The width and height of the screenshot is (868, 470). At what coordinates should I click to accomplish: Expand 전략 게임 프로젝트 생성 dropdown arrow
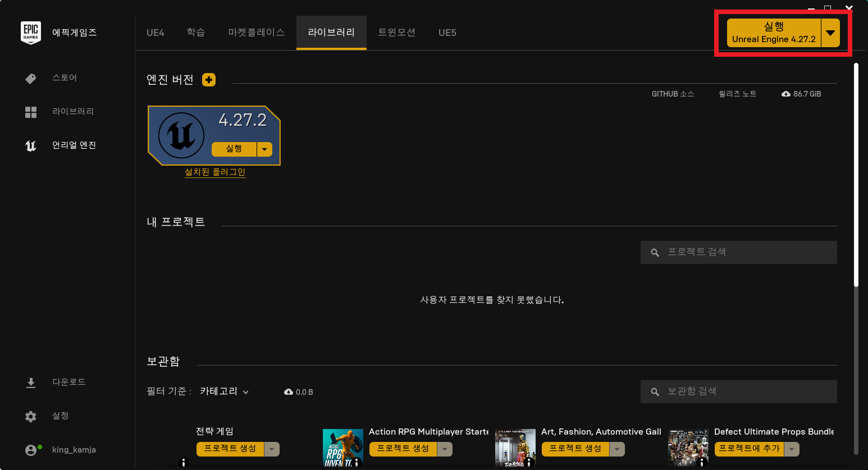pyautogui.click(x=272, y=449)
